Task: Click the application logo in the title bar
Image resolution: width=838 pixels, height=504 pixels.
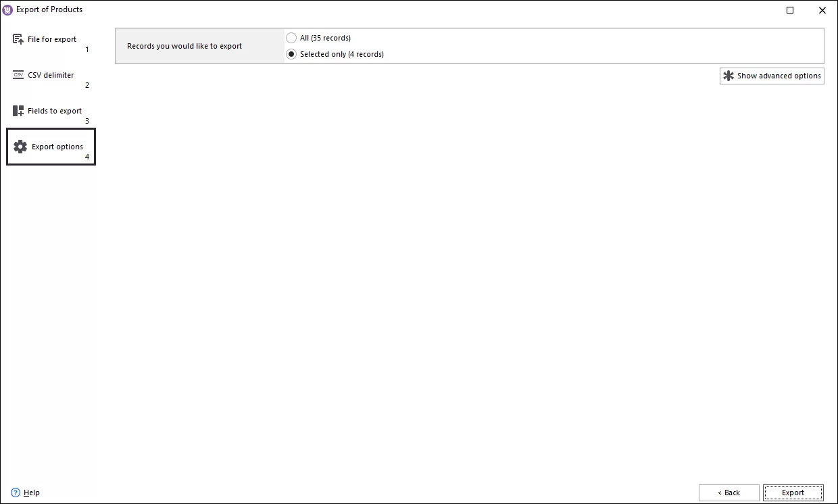Action: click(x=7, y=9)
